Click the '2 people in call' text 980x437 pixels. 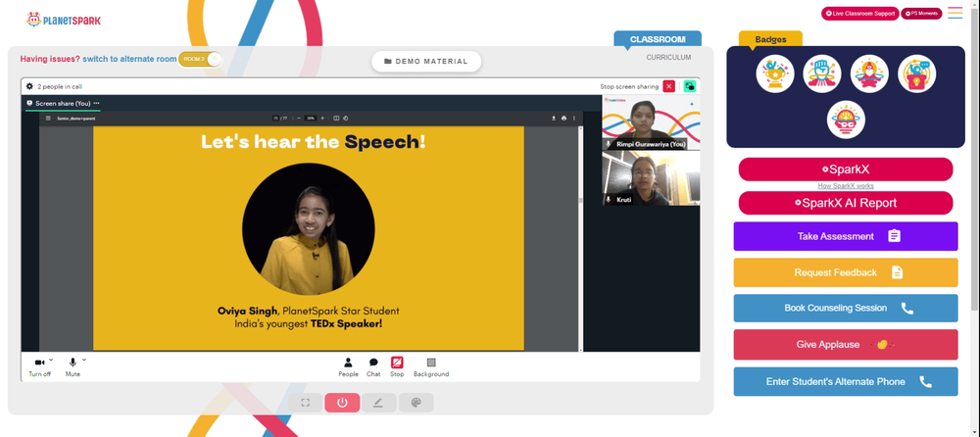coord(60,87)
